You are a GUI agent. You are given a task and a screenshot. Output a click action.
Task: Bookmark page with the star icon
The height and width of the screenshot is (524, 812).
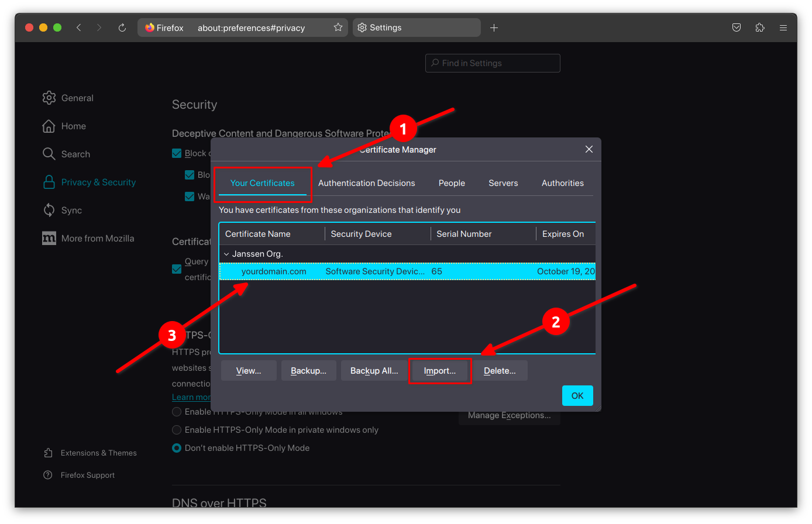(338, 27)
